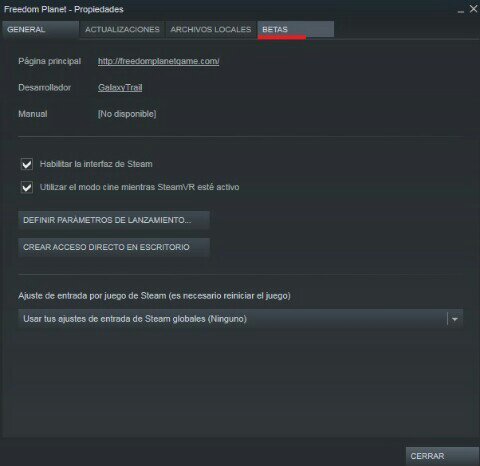
Task: Switch to the GENERAL tab
Action: (40, 30)
